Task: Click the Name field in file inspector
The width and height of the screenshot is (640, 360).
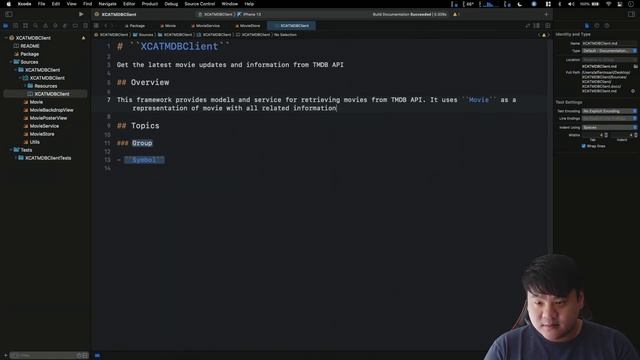Action: click(x=609, y=43)
